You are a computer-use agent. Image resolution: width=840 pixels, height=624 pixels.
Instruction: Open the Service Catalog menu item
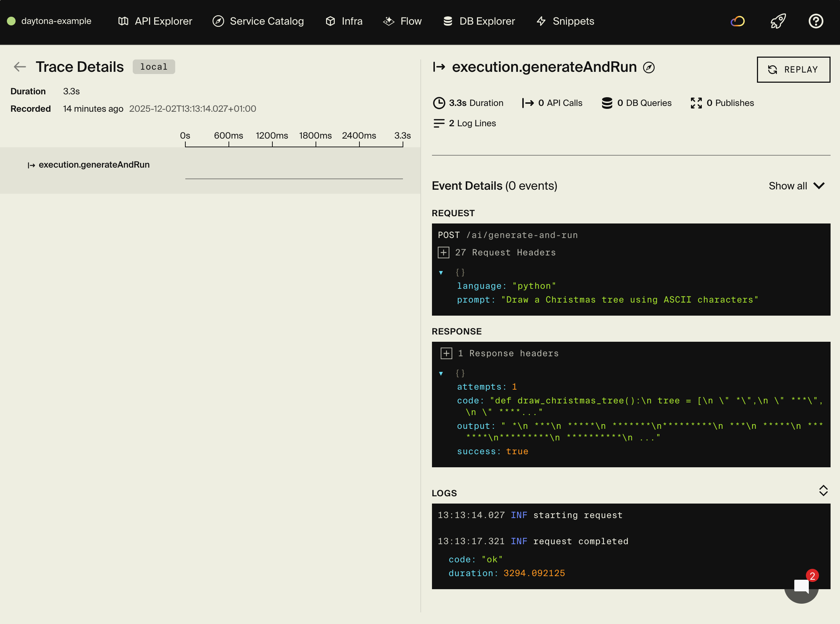[258, 21]
